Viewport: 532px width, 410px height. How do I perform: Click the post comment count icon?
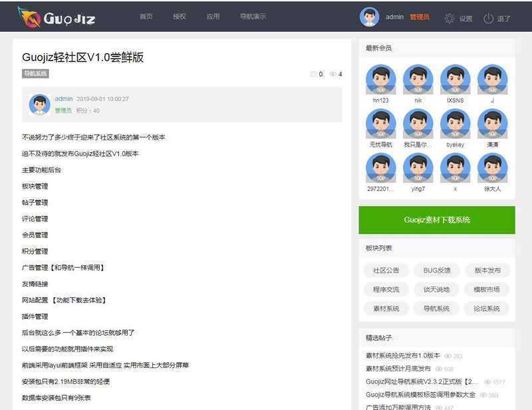(x=313, y=74)
